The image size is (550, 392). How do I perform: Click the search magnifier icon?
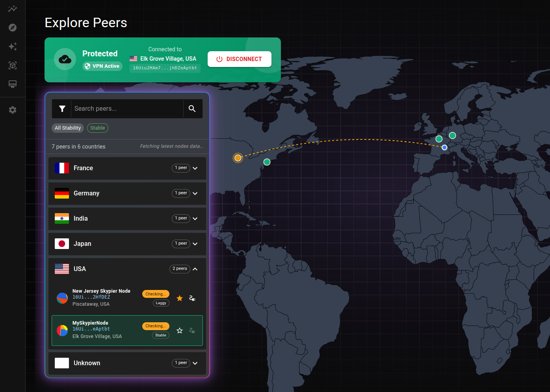[x=192, y=109]
